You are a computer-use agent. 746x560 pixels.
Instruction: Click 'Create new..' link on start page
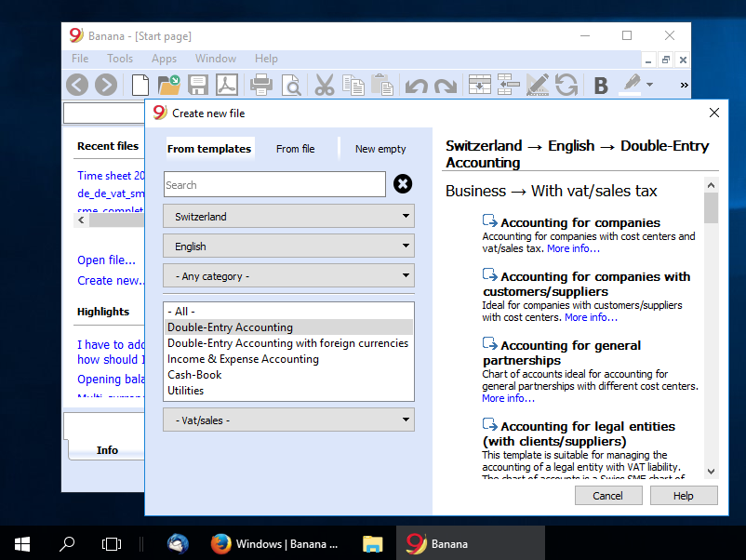111,281
